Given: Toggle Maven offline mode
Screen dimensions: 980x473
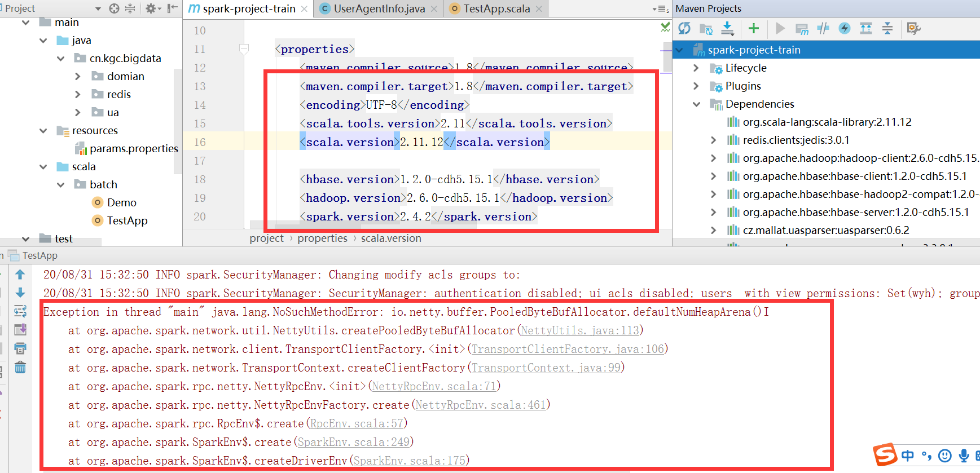Looking at the screenshot, I should tap(823, 28).
